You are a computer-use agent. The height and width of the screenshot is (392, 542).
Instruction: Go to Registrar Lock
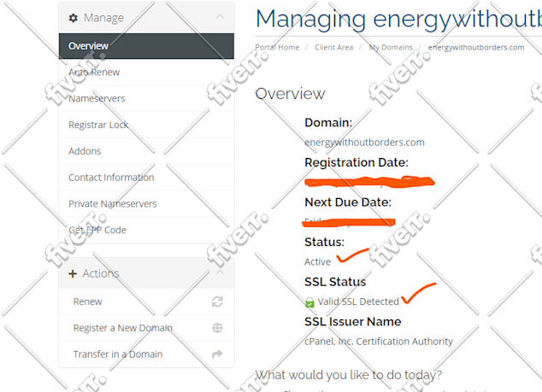[146, 125]
